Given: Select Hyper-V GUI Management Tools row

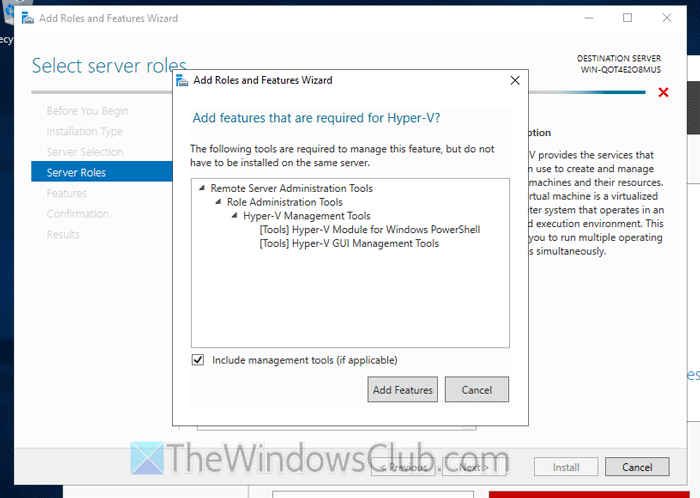Looking at the screenshot, I should [349, 243].
